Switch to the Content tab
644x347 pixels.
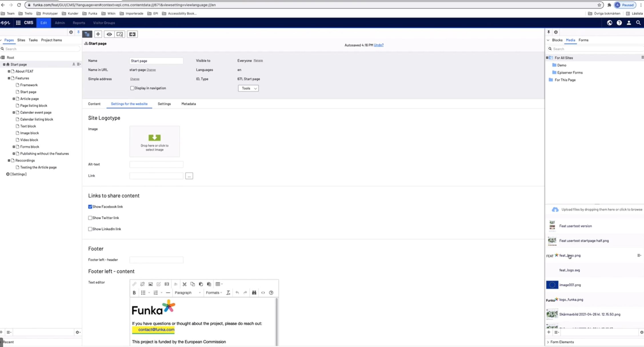(x=94, y=104)
